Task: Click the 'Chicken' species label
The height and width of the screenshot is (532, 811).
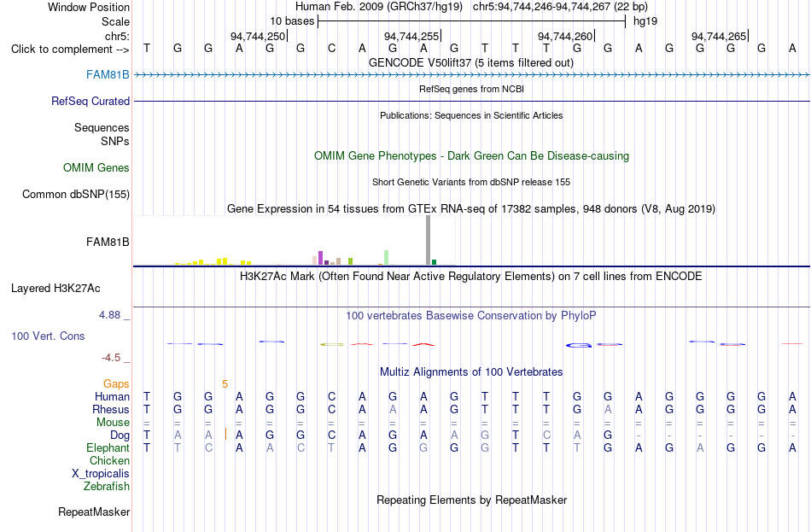Action: pyautogui.click(x=109, y=461)
